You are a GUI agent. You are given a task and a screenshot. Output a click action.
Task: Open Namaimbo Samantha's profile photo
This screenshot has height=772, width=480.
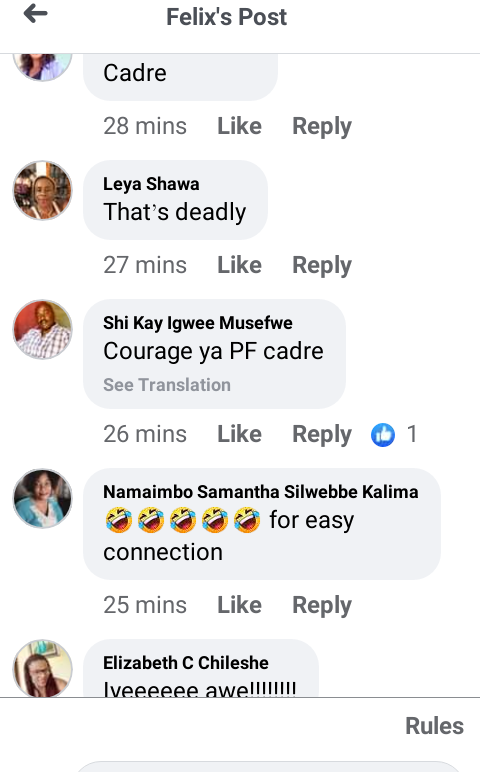tap(42, 498)
